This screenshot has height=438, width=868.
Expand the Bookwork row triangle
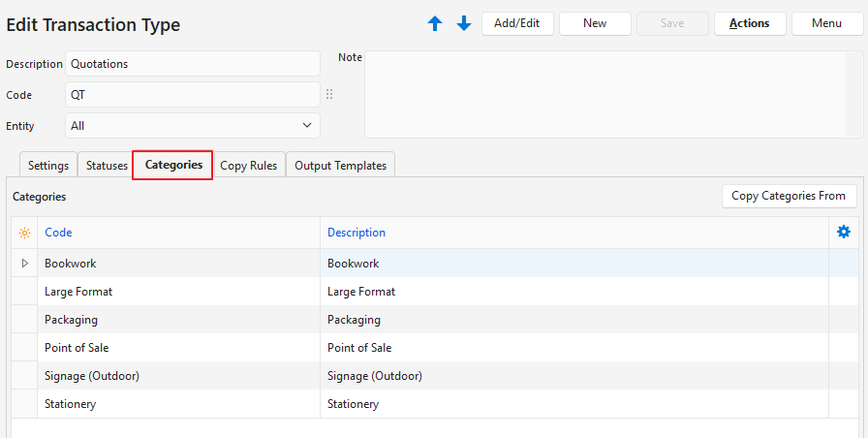(24, 263)
